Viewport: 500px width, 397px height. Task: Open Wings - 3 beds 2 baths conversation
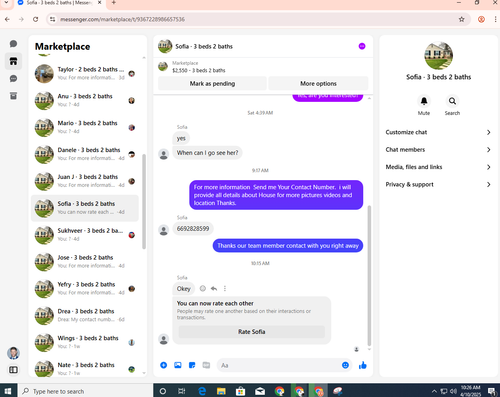85,342
